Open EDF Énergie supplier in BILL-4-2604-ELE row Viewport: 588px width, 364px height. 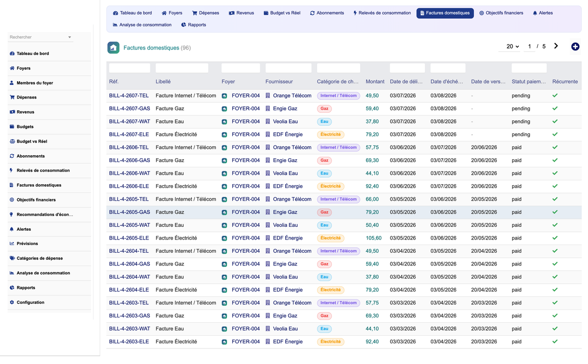[x=288, y=290]
